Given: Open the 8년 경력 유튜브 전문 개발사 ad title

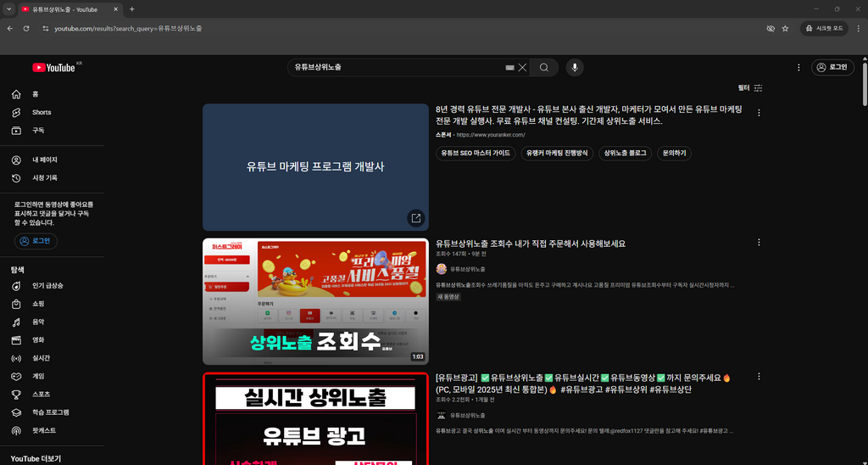Looking at the screenshot, I should click(x=589, y=115).
